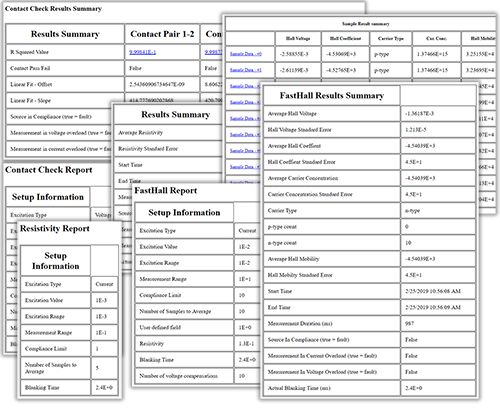Click Compliance Limit value 1 in Resistivity Report

coord(97,349)
